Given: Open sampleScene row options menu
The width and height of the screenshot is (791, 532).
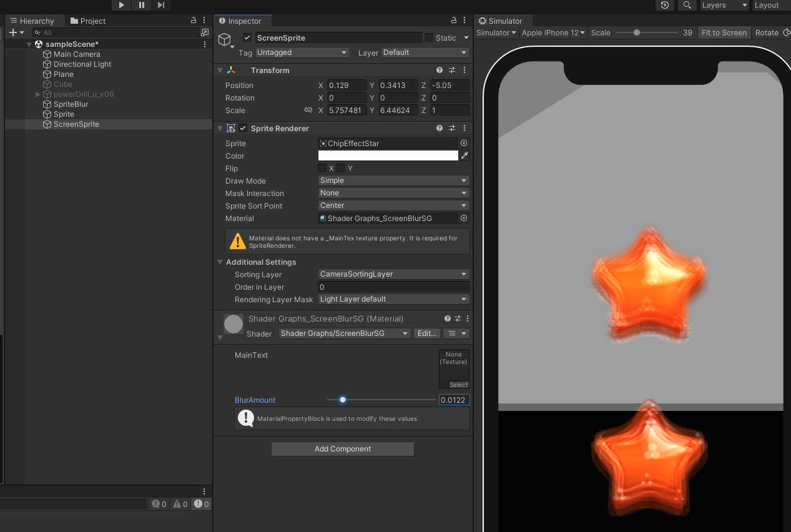Looking at the screenshot, I should (x=205, y=44).
